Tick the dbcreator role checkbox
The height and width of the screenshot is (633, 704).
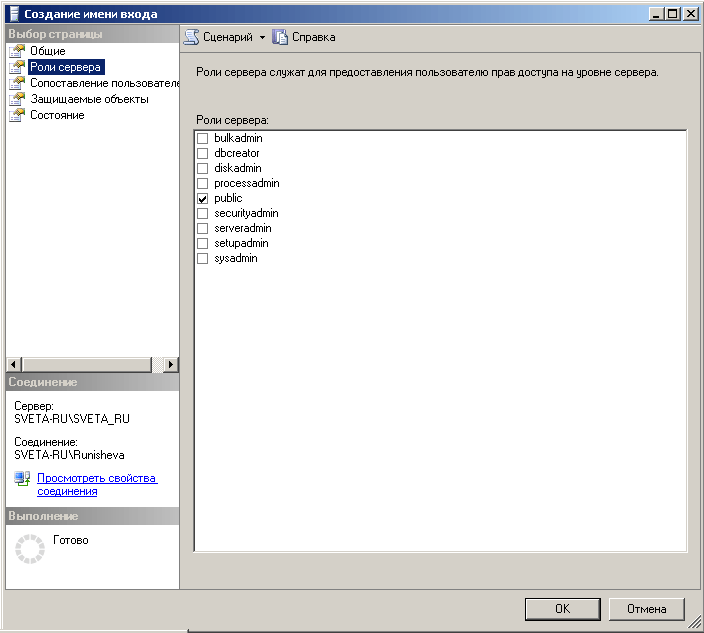[x=203, y=154]
